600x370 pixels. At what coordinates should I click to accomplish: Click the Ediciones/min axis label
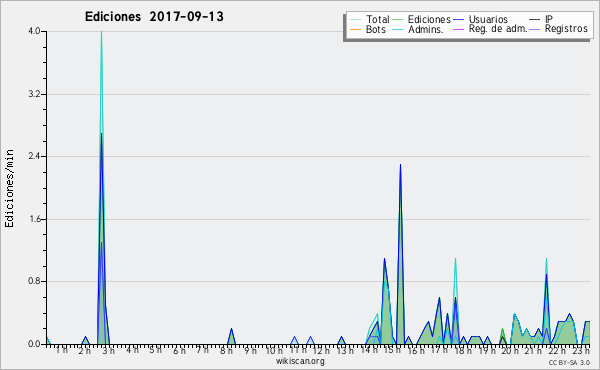pyautogui.click(x=9, y=188)
